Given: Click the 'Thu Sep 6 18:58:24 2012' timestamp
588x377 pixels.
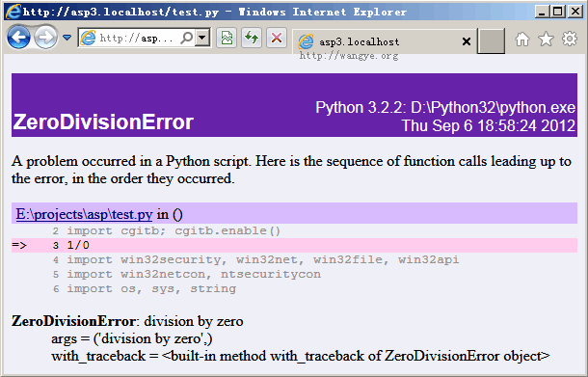Looking at the screenshot, I should tap(489, 125).
